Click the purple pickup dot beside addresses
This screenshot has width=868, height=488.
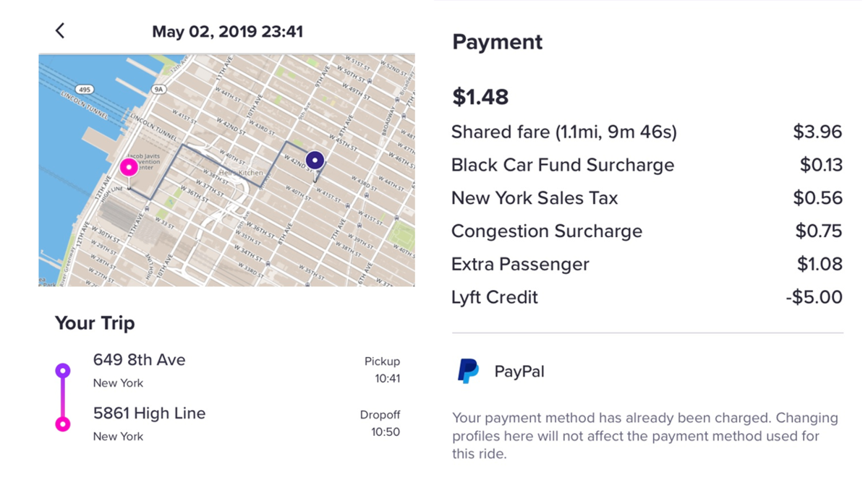[63, 369]
